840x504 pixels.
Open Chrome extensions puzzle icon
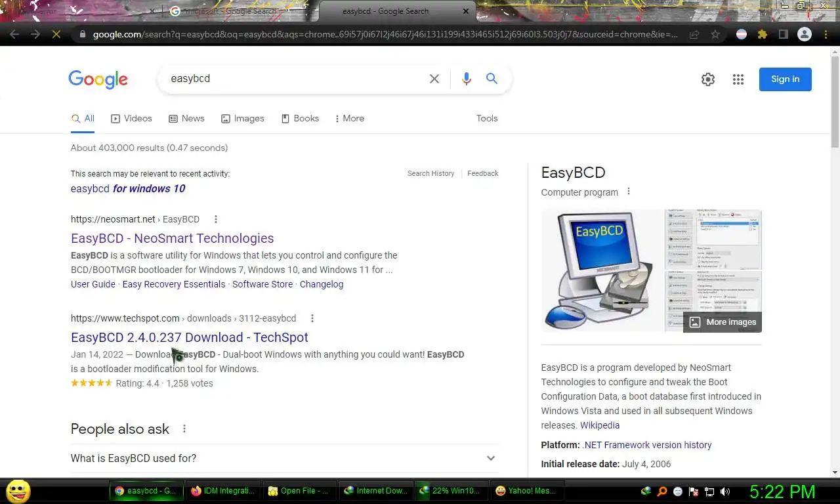click(x=763, y=34)
